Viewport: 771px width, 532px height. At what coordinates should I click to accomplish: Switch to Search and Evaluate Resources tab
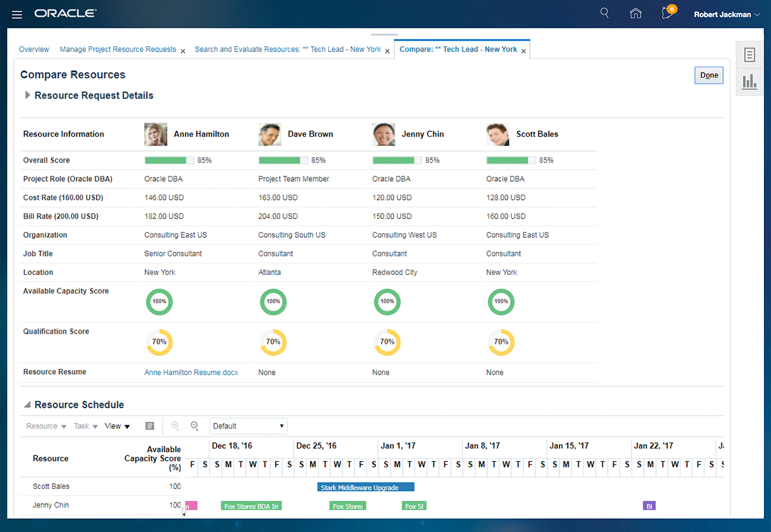pyautogui.click(x=288, y=49)
